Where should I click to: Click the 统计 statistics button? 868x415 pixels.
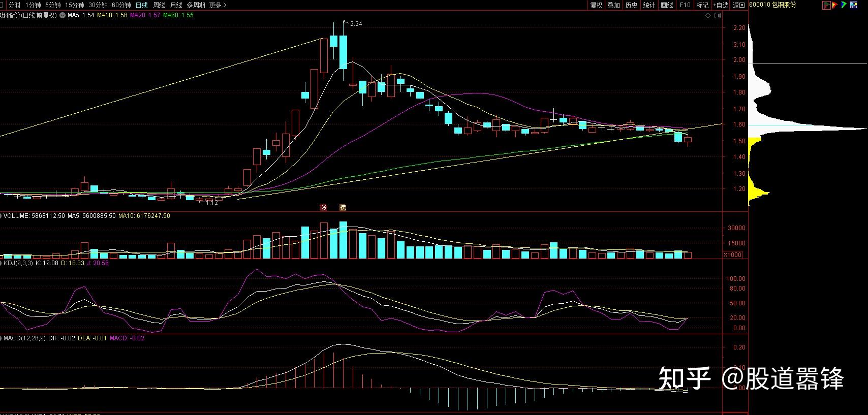649,5
